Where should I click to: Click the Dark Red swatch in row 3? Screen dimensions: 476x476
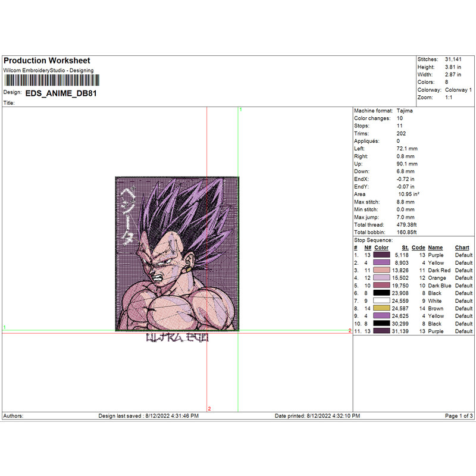381,270
